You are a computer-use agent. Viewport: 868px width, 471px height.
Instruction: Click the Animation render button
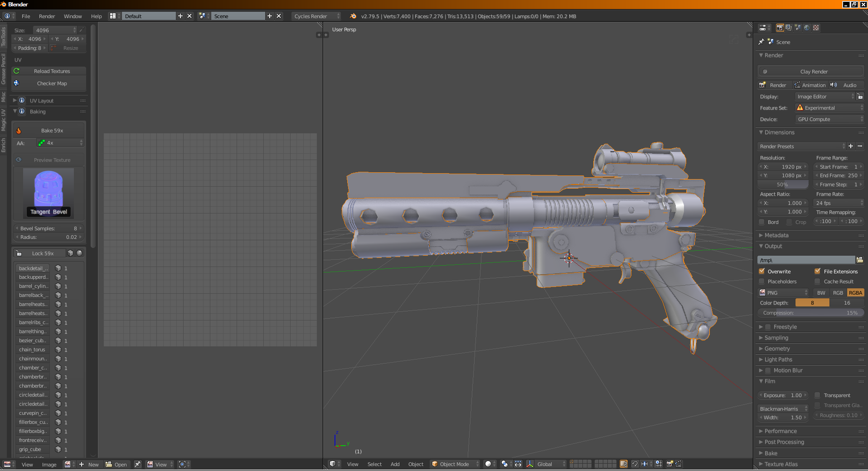pos(810,85)
